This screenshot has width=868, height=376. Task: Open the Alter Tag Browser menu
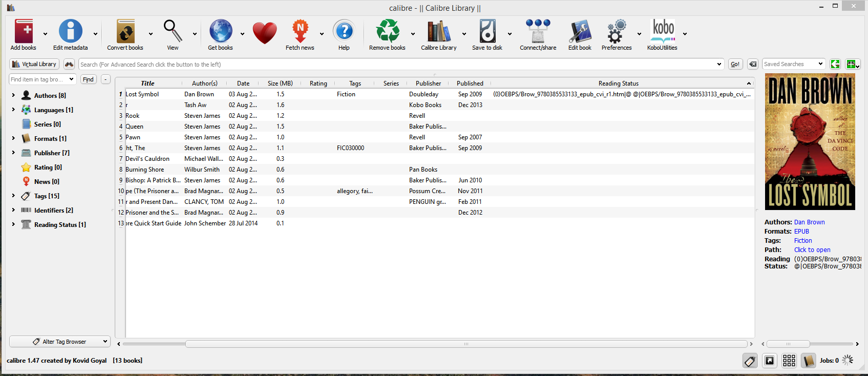pyautogui.click(x=59, y=342)
